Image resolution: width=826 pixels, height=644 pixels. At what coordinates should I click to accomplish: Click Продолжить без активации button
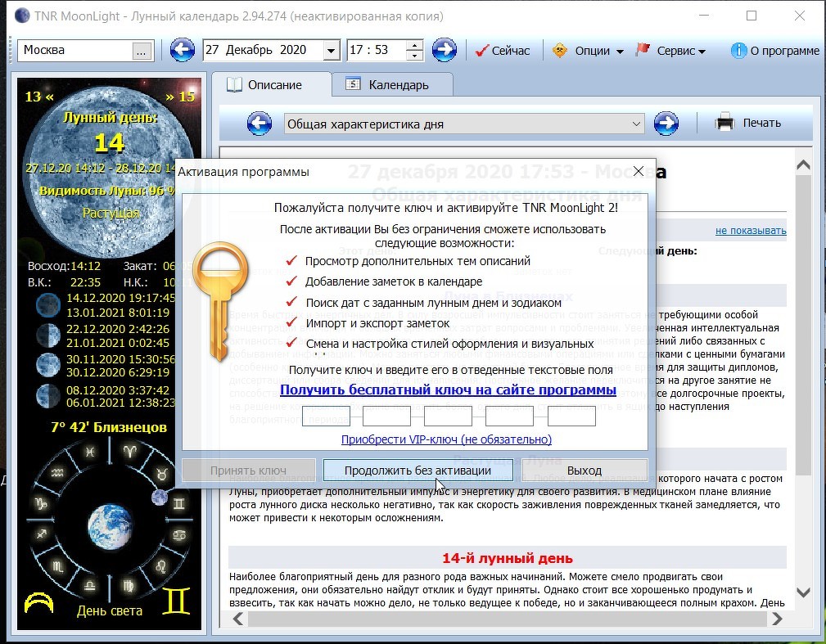[418, 471]
